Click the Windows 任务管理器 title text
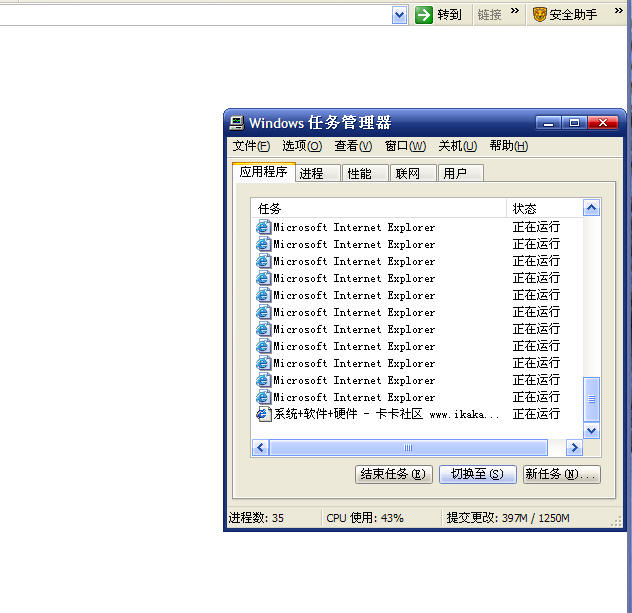The image size is (632, 613). click(320, 123)
